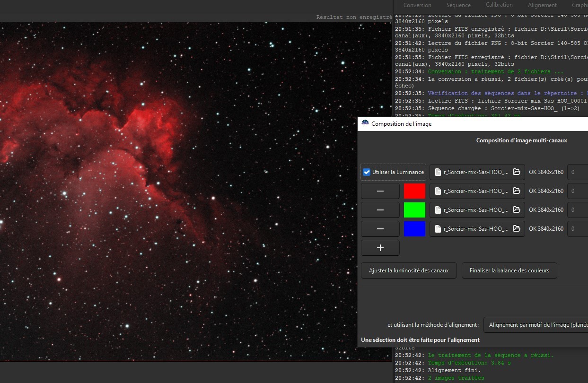The width and height of the screenshot is (588, 383).
Task: Click log line 'Séquence chargée : Sorcier-mix-Sas-HOO_'
Action: [x=487, y=108]
